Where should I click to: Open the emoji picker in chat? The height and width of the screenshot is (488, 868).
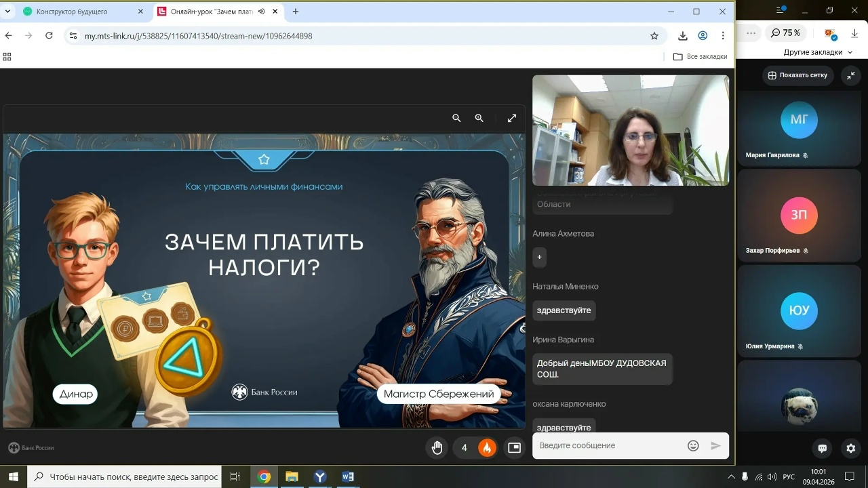[x=693, y=445]
